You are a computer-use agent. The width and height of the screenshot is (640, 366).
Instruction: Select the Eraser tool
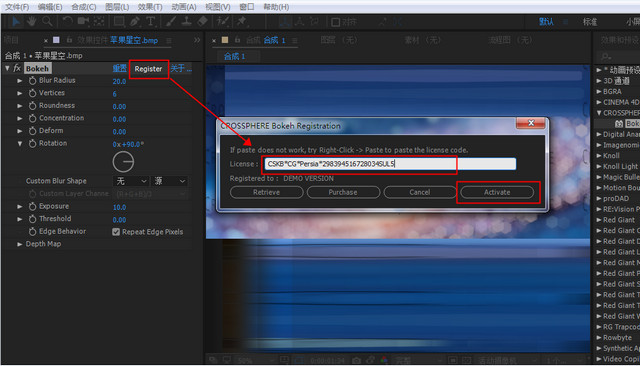pos(202,22)
